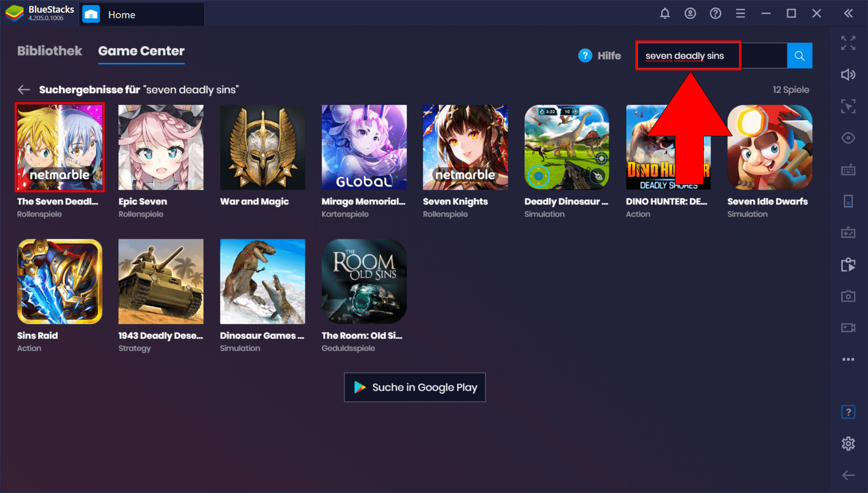This screenshot has height=493, width=868.
Task: Click the back arrow at sidebar bottom
Action: coord(848,475)
